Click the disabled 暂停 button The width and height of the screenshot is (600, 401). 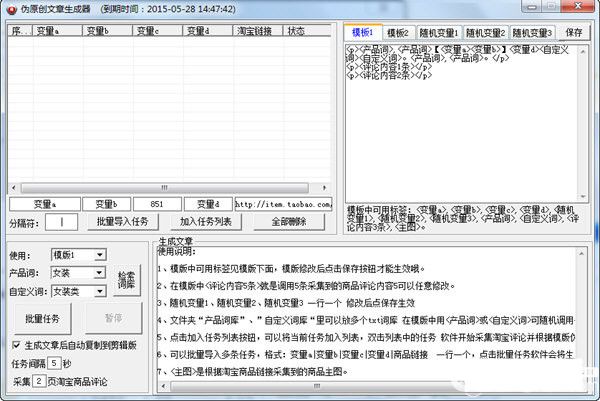click(x=114, y=318)
